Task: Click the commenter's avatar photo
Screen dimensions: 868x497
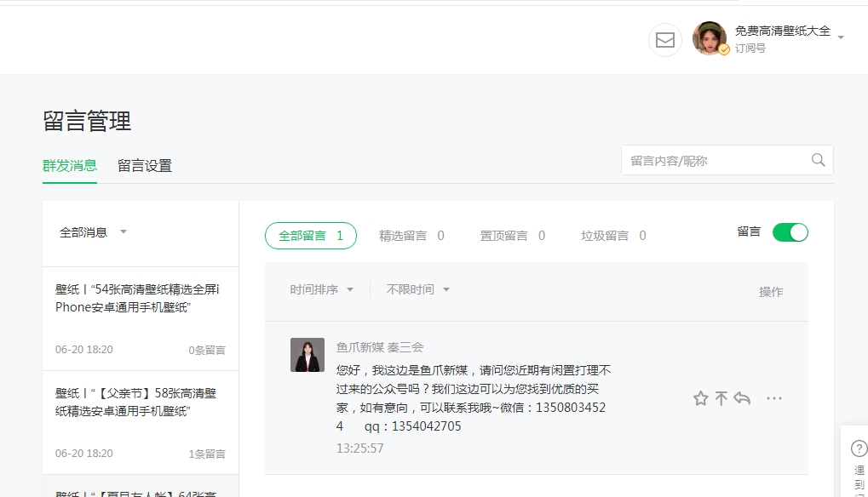Action: 308,355
